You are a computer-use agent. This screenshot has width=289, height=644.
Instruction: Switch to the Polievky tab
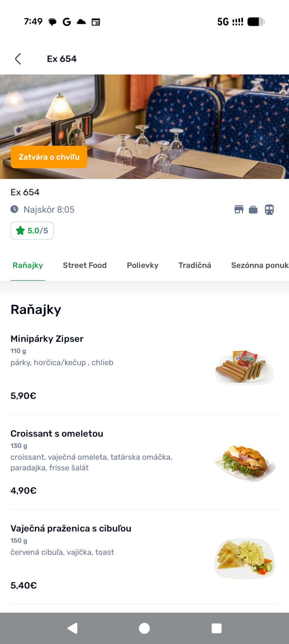click(143, 265)
